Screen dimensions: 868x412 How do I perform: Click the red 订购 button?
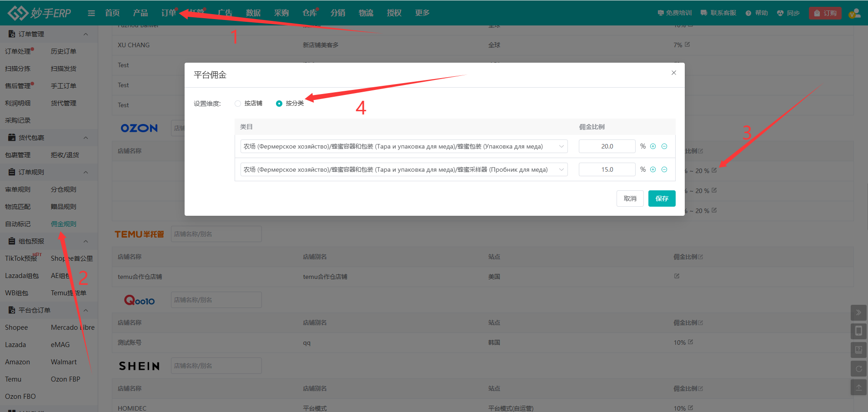(825, 13)
